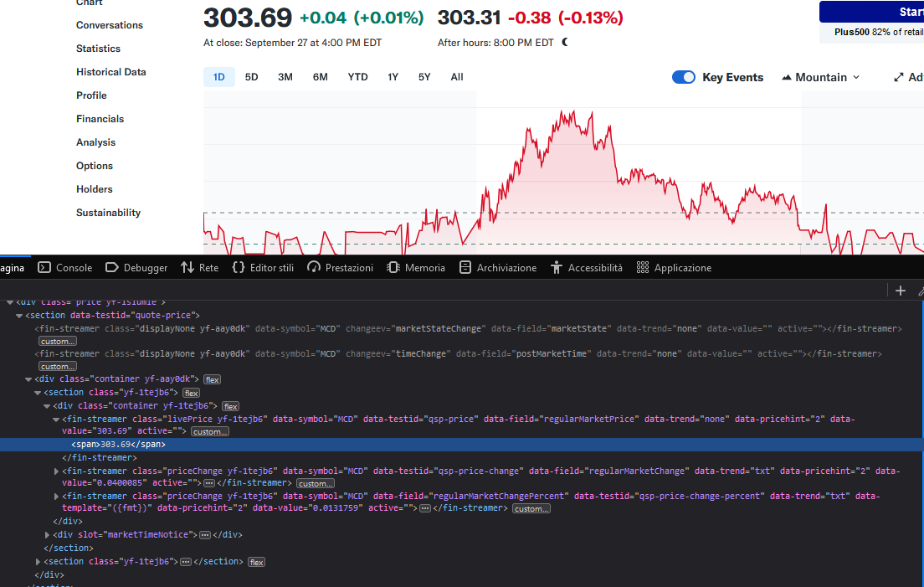The width and height of the screenshot is (924, 587).
Task: Open the Archiviazione storage tab
Action: [497, 268]
